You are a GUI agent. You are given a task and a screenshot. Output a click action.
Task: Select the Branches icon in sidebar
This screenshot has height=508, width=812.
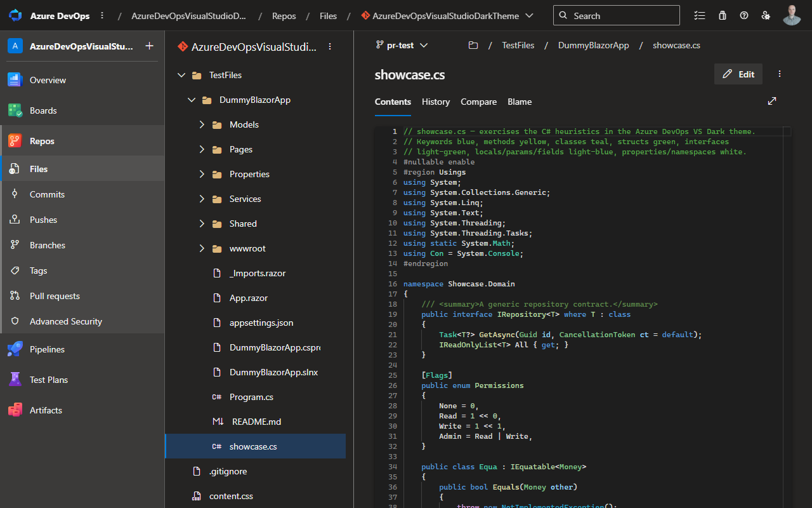(15, 245)
